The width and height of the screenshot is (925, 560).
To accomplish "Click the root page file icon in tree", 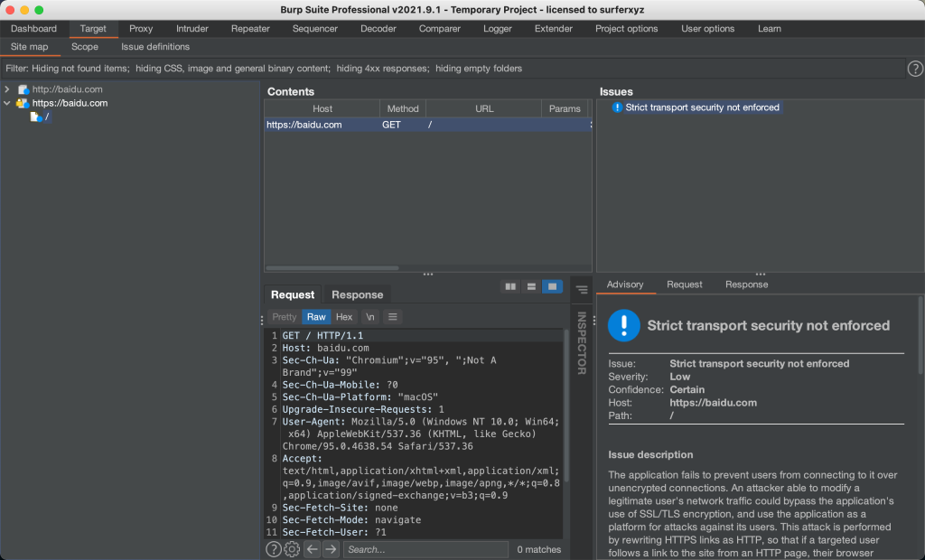I will (x=36, y=117).
